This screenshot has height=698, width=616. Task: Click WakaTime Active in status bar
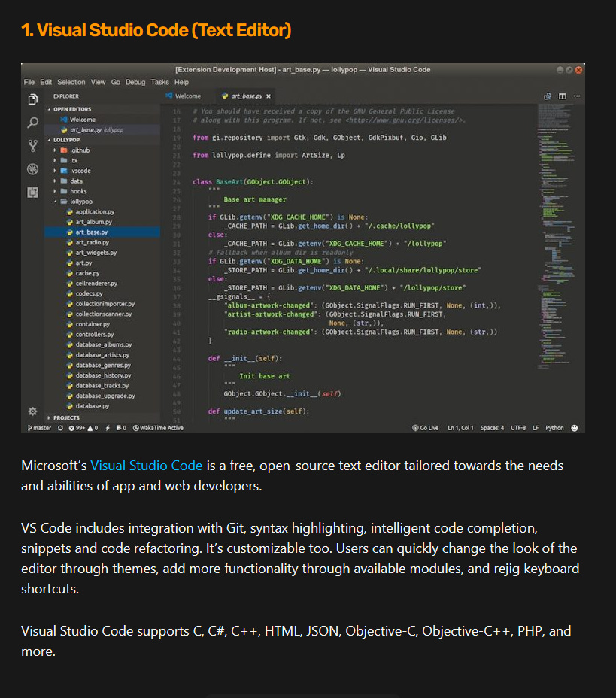tap(158, 428)
